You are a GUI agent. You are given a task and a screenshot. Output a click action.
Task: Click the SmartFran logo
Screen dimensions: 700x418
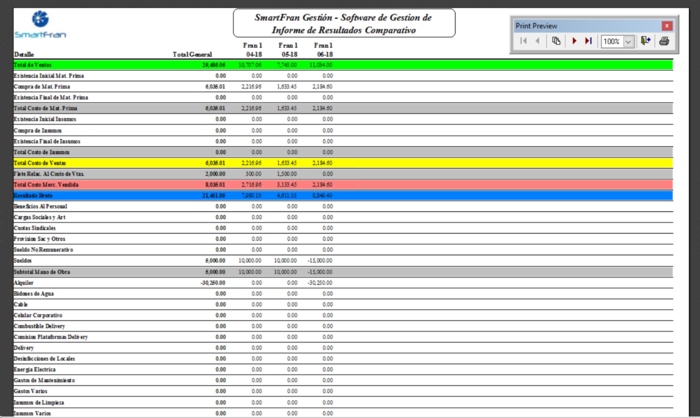click(x=40, y=25)
